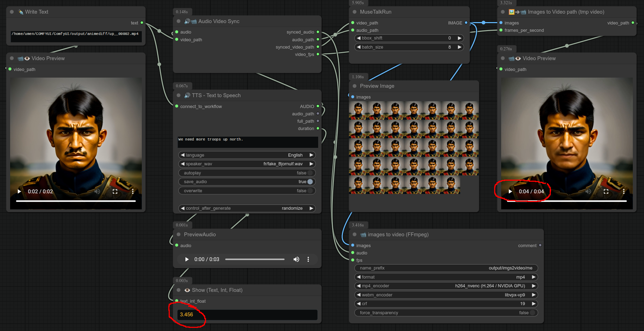This screenshot has height=331, width=644.
Task: Click the TTS text box with troops sentence
Action: (x=247, y=142)
